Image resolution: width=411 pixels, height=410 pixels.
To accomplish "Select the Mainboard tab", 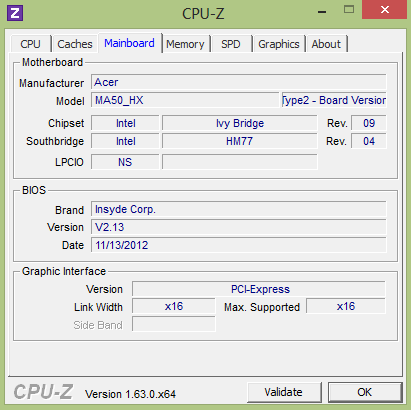I will [129, 43].
